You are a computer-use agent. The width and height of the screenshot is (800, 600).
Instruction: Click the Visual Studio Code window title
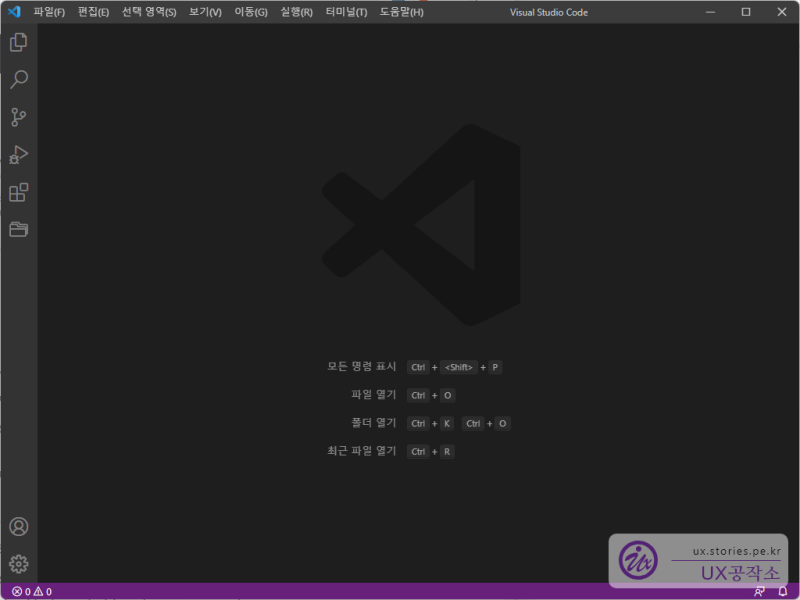(548, 12)
